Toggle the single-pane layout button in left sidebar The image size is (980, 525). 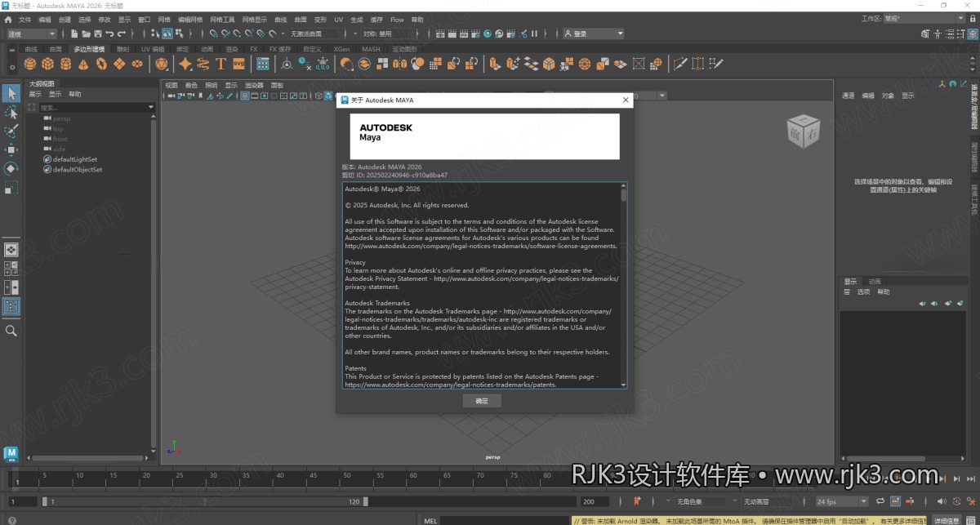tap(11, 250)
